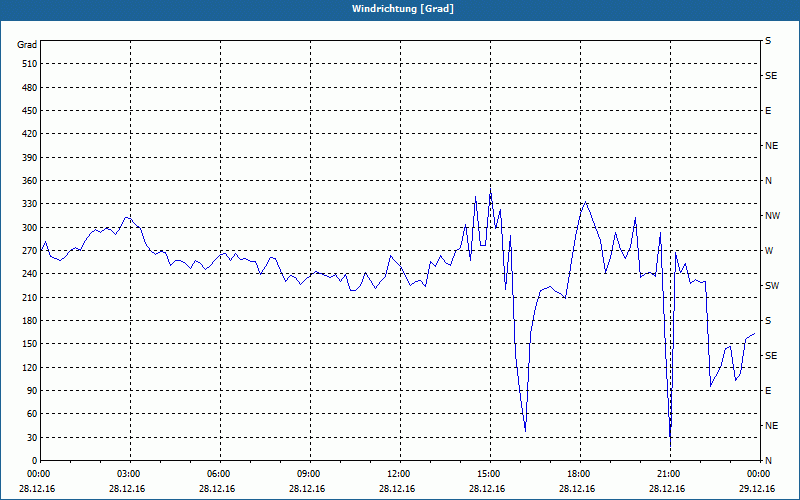Select the 12:00 time axis label

[x=397, y=474]
